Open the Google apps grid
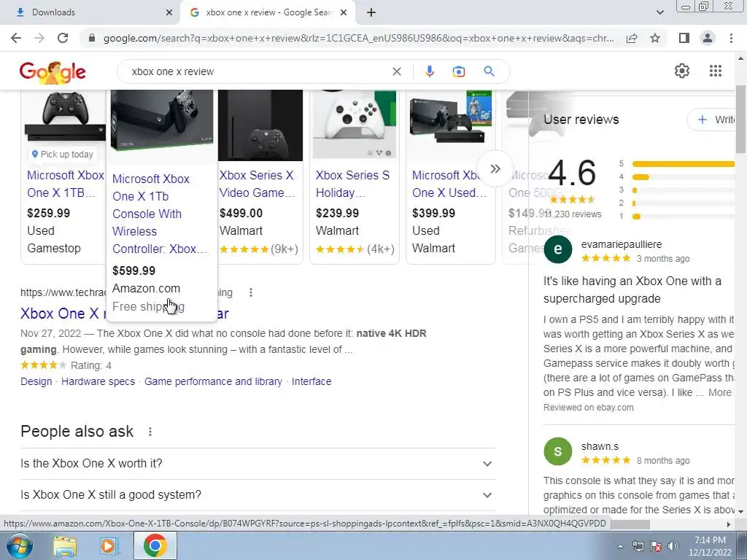The image size is (747, 560). tap(716, 71)
